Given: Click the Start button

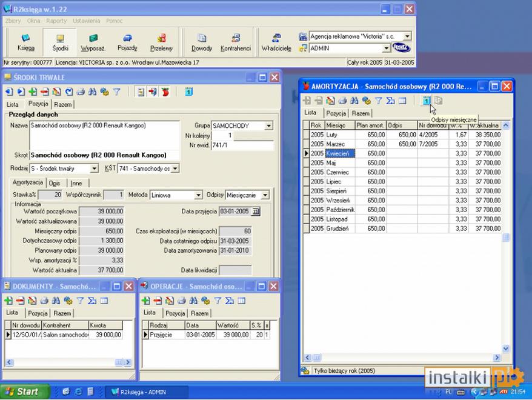Looking at the screenshot, I should pyautogui.click(x=24, y=392).
